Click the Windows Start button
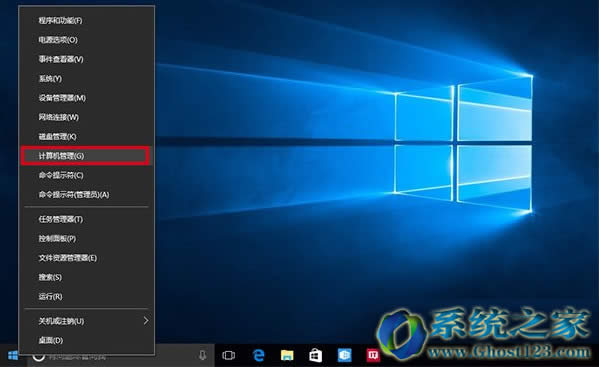This screenshot has width=599, height=367. 13,356
